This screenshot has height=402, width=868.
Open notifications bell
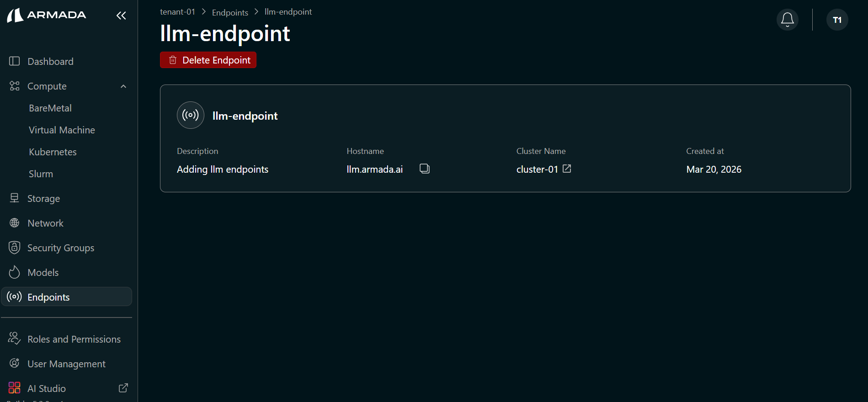[x=787, y=20]
